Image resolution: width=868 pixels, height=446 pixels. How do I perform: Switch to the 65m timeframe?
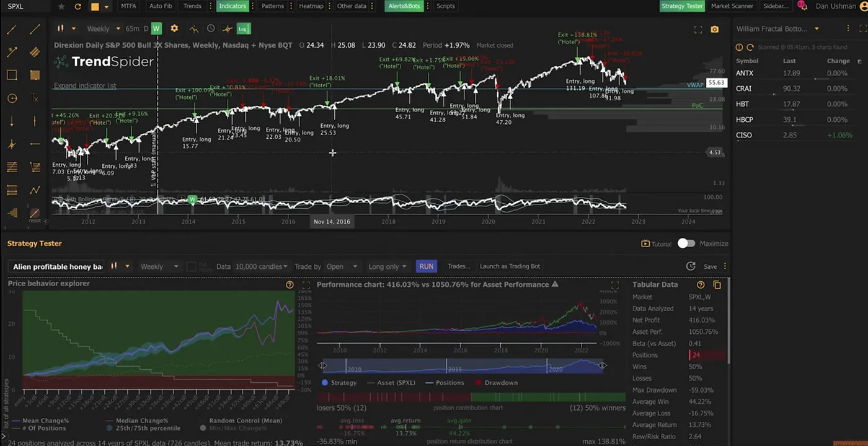tap(133, 28)
